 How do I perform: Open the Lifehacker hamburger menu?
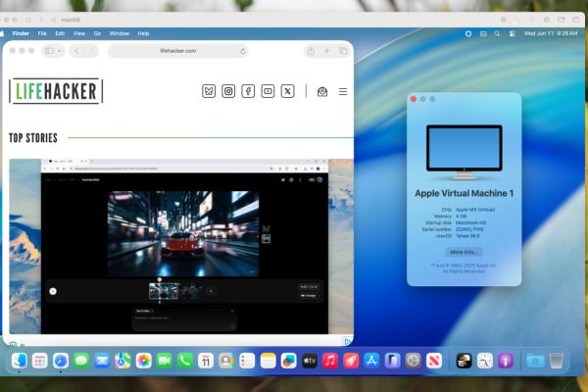[343, 91]
